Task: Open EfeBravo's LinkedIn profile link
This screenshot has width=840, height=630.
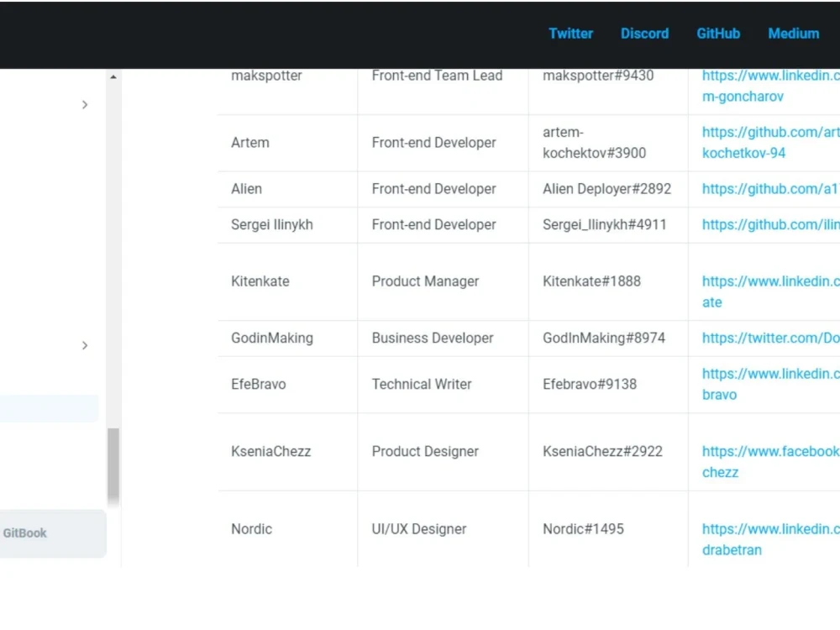Action: (771, 384)
